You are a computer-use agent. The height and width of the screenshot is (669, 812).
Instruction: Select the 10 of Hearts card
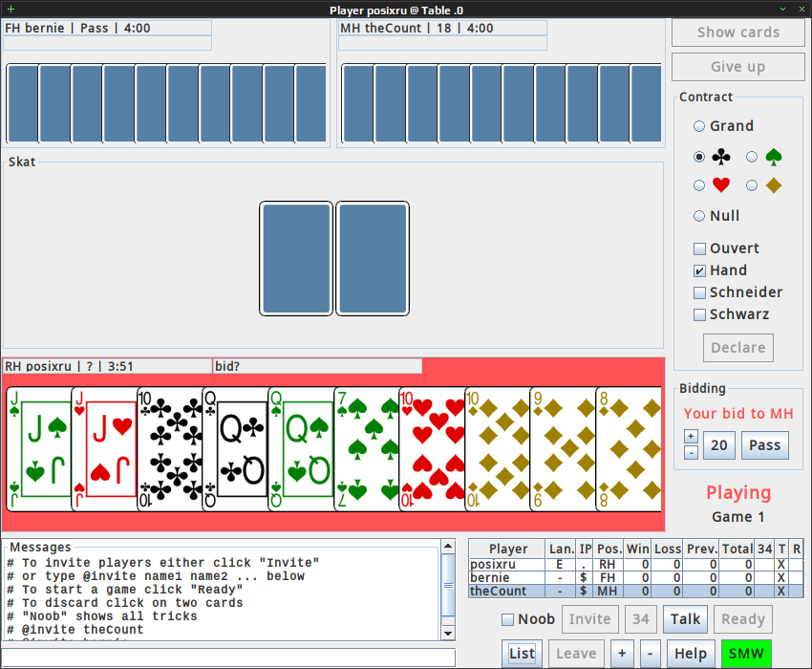tap(432, 449)
